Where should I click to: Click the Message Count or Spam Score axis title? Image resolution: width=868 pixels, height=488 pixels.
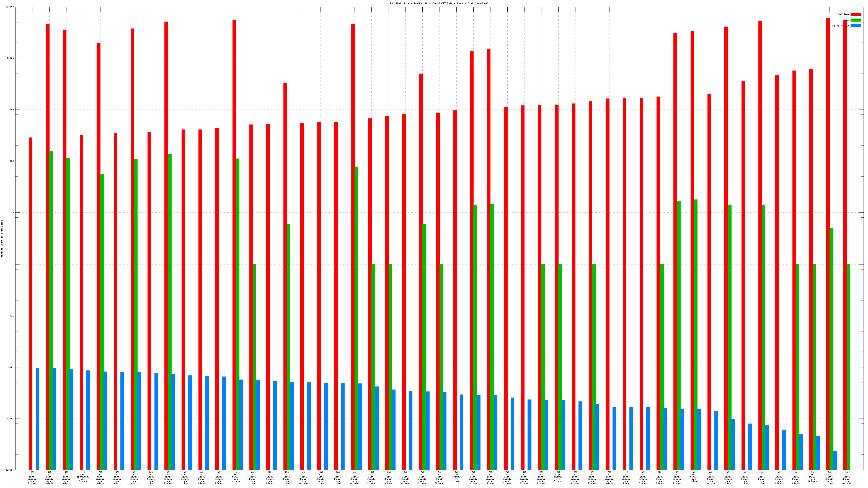pyautogui.click(x=2, y=238)
